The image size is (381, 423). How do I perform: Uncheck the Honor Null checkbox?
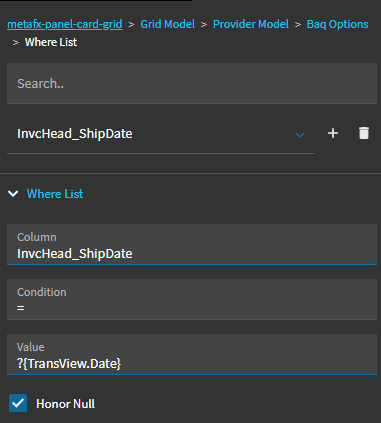pos(18,403)
